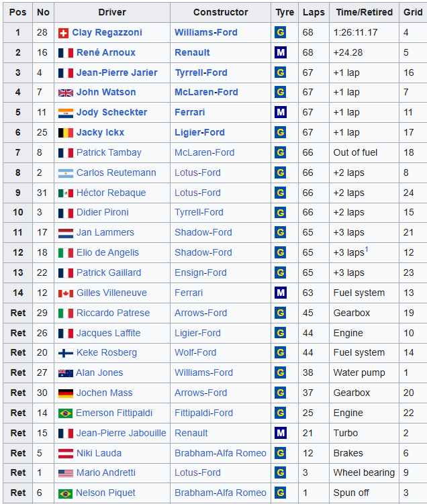This screenshot has height=504, width=427.
Task: Open the Ensign-Ford constructor link
Action: tap(200, 272)
